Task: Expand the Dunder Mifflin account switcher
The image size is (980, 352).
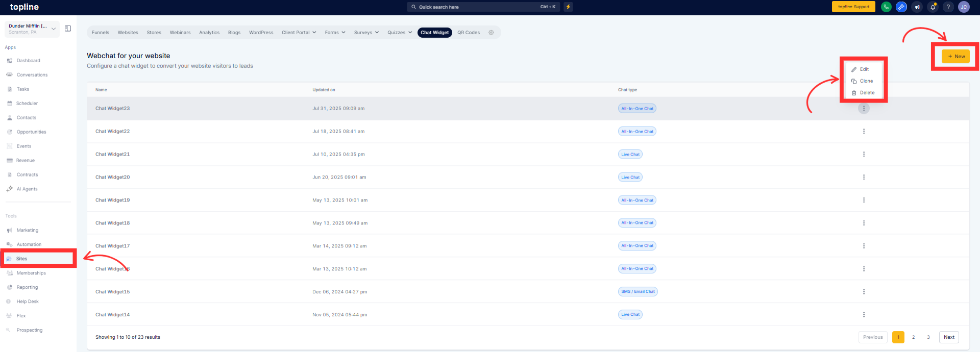Action: click(x=32, y=29)
